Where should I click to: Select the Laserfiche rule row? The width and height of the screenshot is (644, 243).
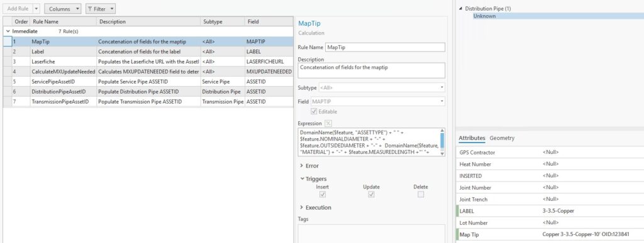[x=148, y=62]
